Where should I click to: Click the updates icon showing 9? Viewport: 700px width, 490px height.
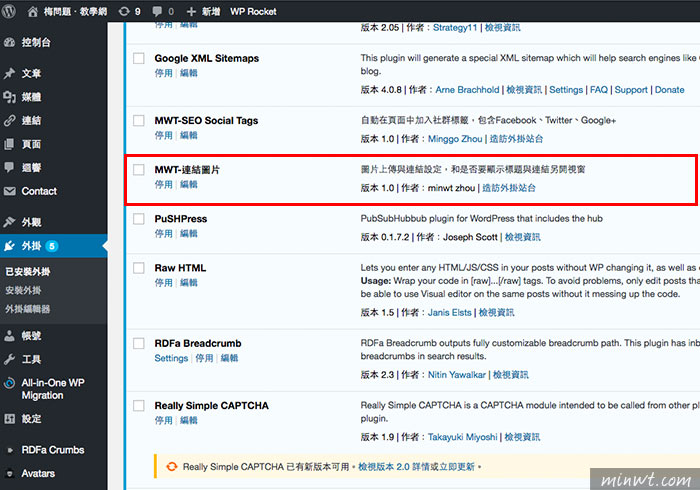pos(124,12)
